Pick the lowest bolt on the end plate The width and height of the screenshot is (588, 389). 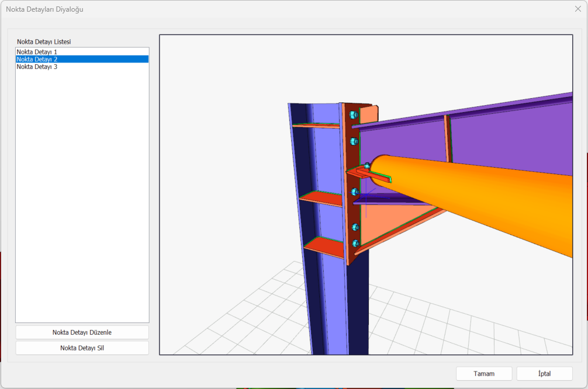pyautogui.click(x=355, y=243)
